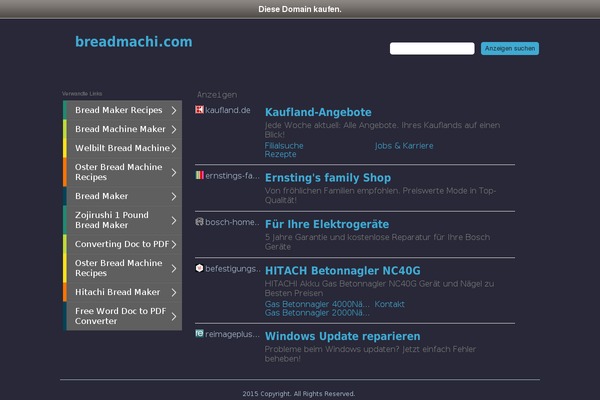Click the 5 Jahre Garantie Bosch description
600x400 pixels.
click(x=377, y=242)
